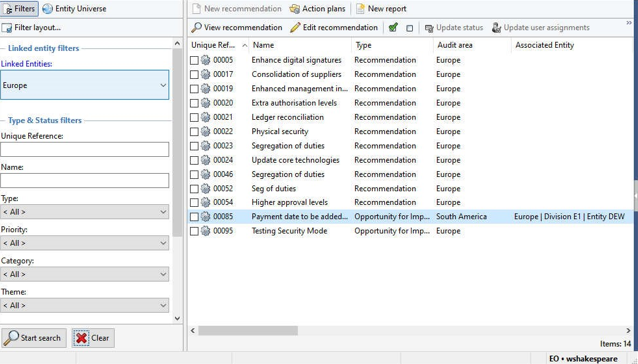Tick checkbox for row 00085
Screen dimensions: 638x364
pyautogui.click(x=194, y=217)
